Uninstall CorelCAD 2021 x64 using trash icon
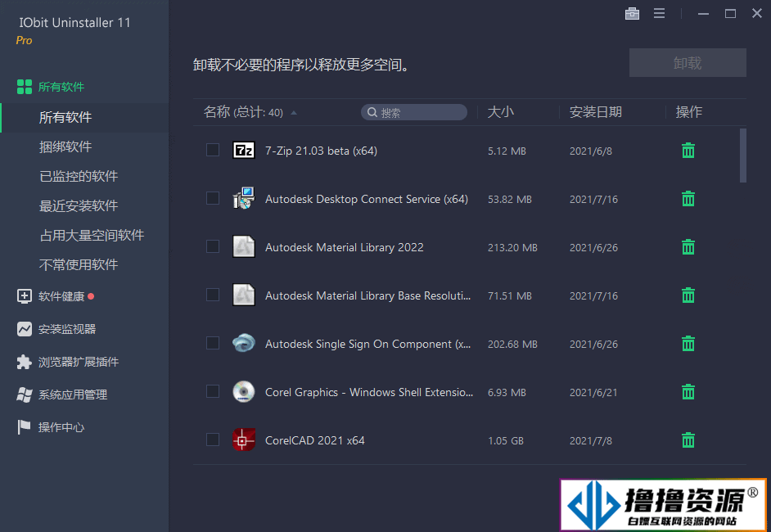The height and width of the screenshot is (532, 771). [x=688, y=440]
